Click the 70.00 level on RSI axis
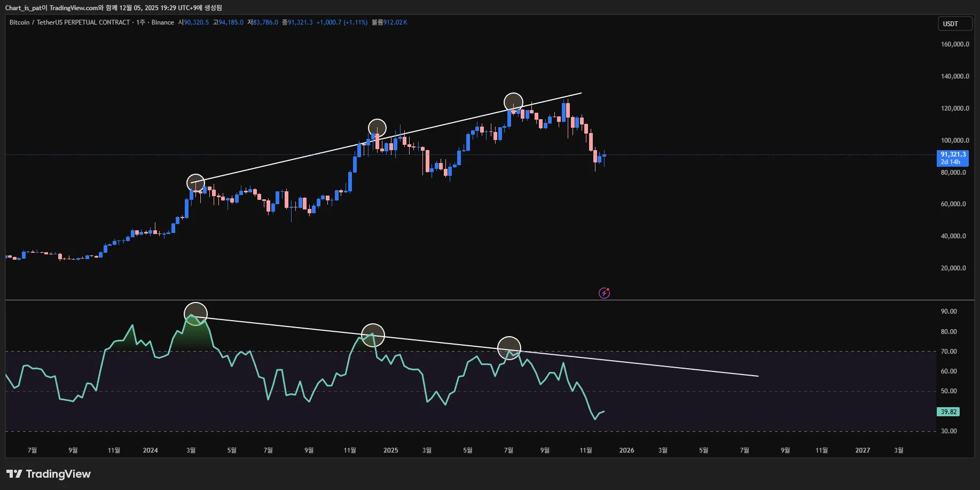This screenshot has height=490, width=980. tap(948, 352)
